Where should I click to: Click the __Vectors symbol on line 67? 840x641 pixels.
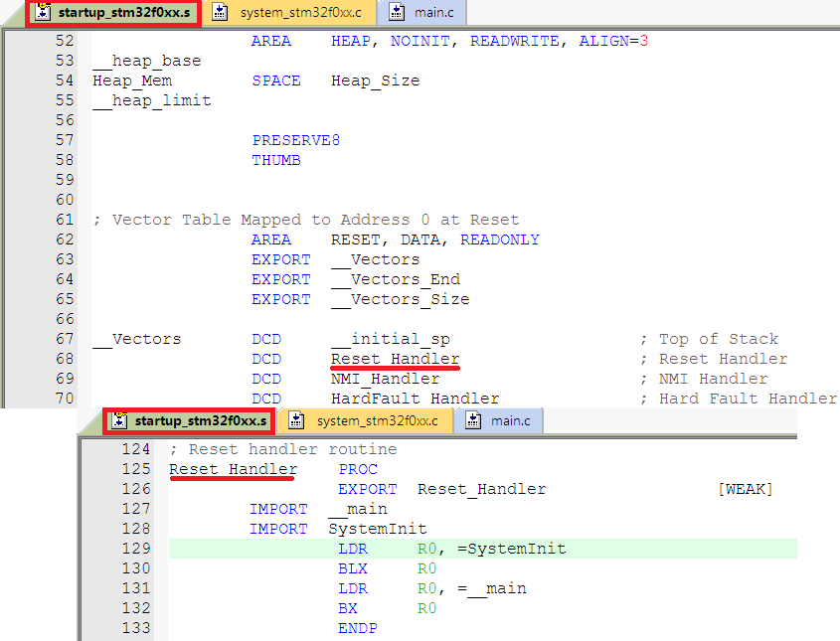point(136,338)
